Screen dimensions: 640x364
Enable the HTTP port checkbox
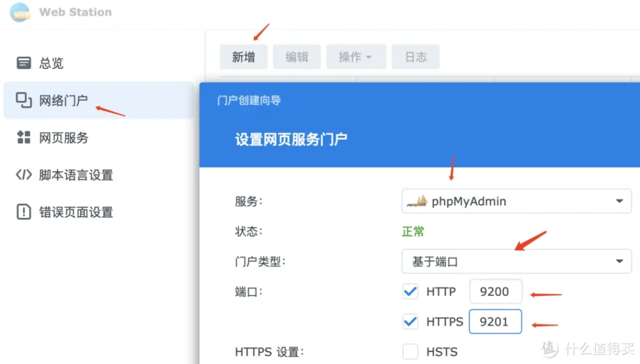[x=411, y=292]
